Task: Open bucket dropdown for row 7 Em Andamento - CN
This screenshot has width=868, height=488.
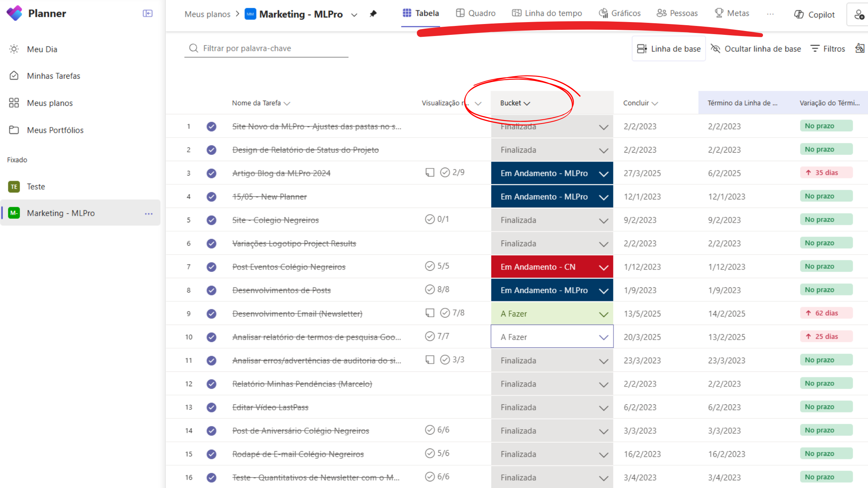Action: 604,267
